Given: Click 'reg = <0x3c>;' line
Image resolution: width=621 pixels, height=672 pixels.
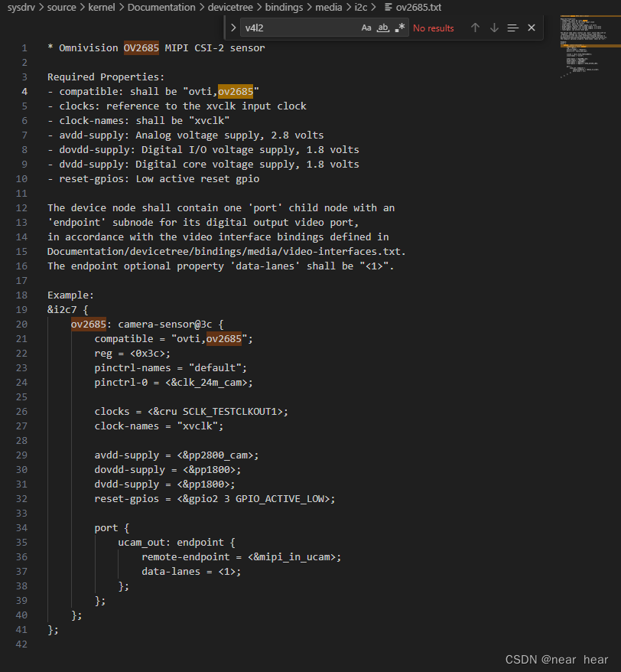Looking at the screenshot, I should coord(132,353).
